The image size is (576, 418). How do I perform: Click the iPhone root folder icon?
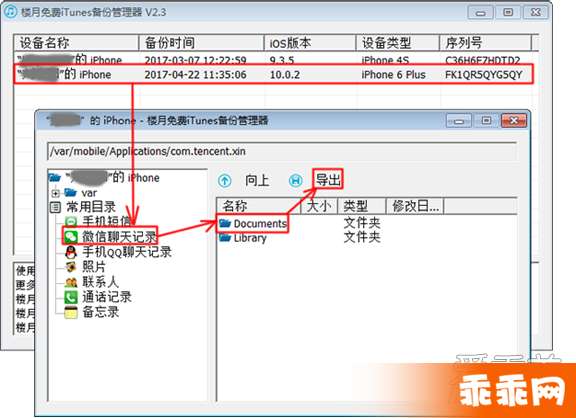(x=55, y=178)
